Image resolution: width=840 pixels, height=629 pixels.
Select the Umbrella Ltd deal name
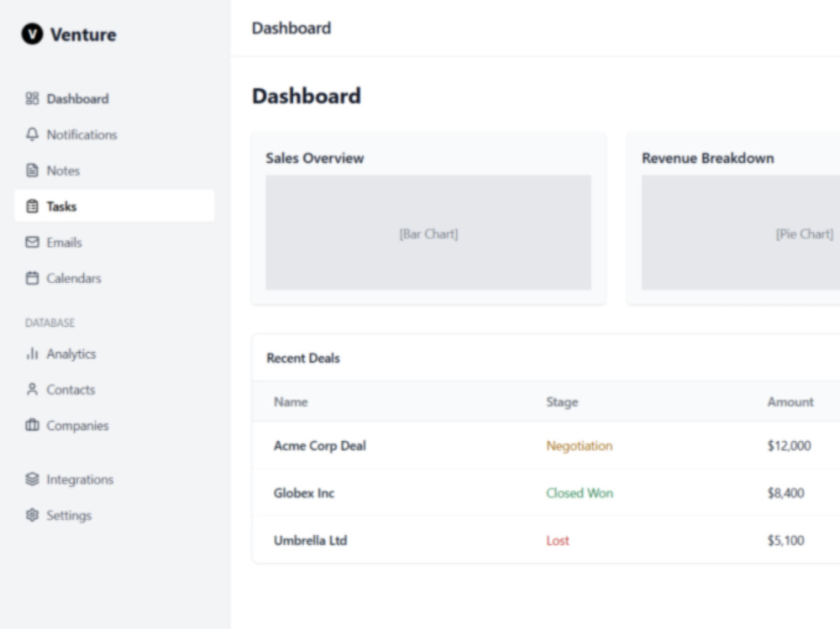pyautogui.click(x=310, y=540)
